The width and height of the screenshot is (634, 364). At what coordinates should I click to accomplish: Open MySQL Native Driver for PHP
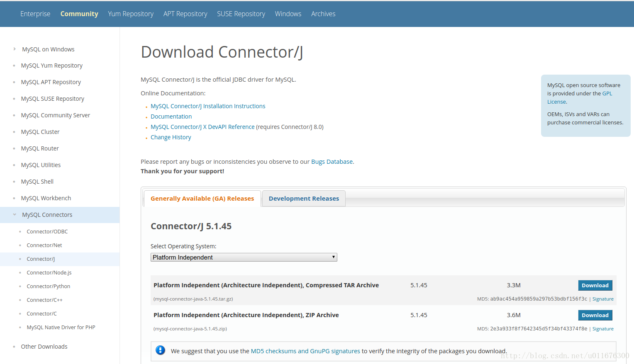(x=61, y=328)
